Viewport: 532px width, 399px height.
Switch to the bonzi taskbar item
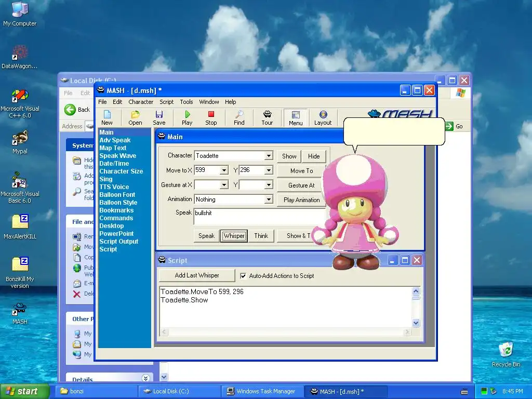pyautogui.click(x=96, y=391)
